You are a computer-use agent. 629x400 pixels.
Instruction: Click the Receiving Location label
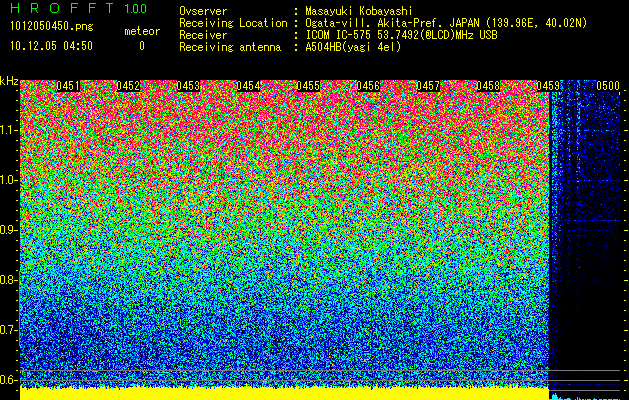(233, 23)
